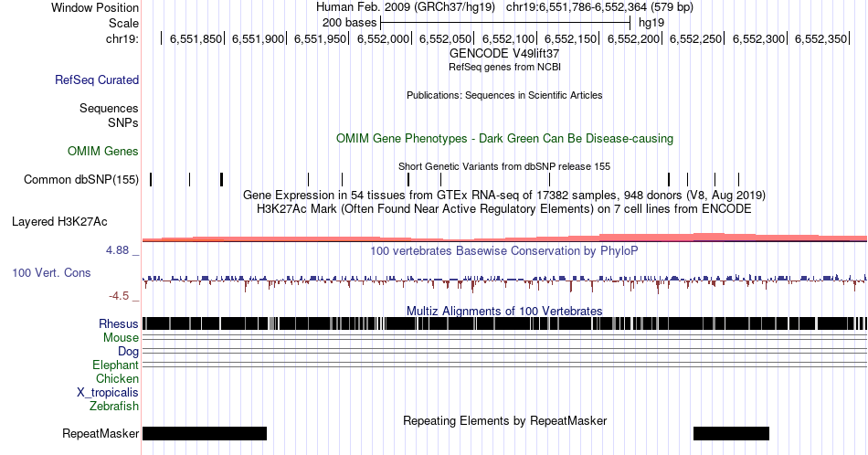Click the 6,552,100 coordinate on ruler
This screenshot has height=455, width=868.
508,38
